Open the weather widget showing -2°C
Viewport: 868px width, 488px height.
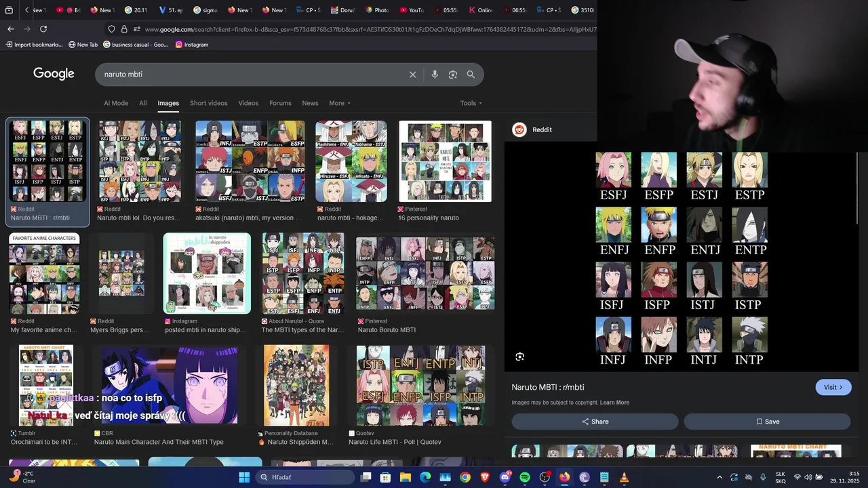point(23,477)
